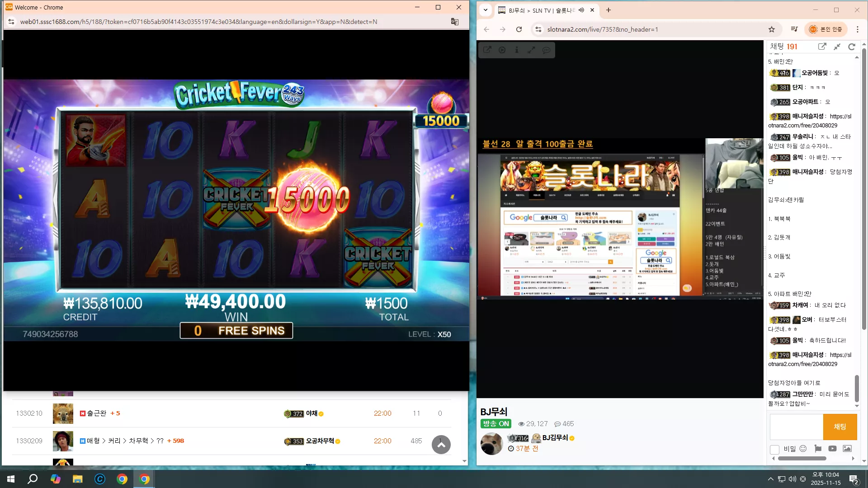Screen dimensions: 868x488
Task: Open a new tab with the plus button
Action: click(609, 10)
